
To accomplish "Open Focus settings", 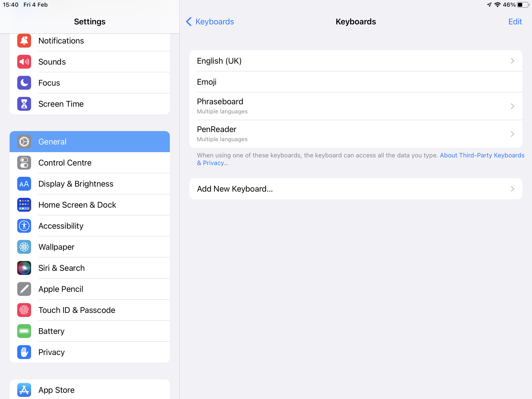I will pos(90,83).
